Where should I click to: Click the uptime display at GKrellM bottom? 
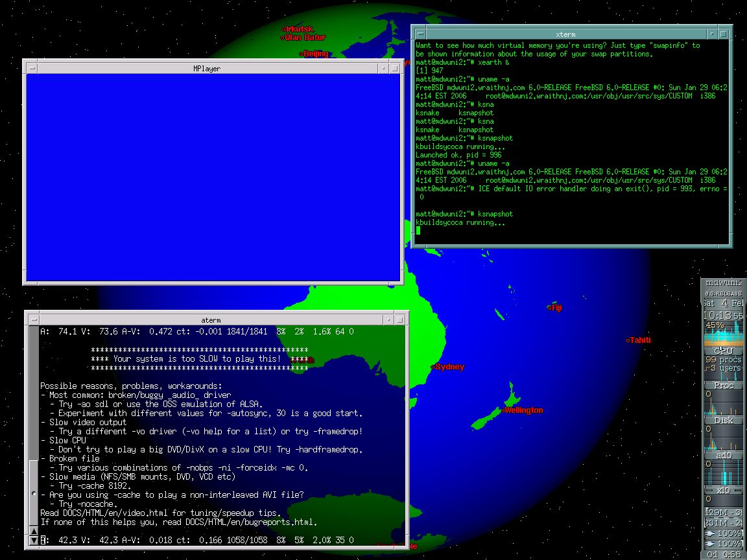coord(723,554)
